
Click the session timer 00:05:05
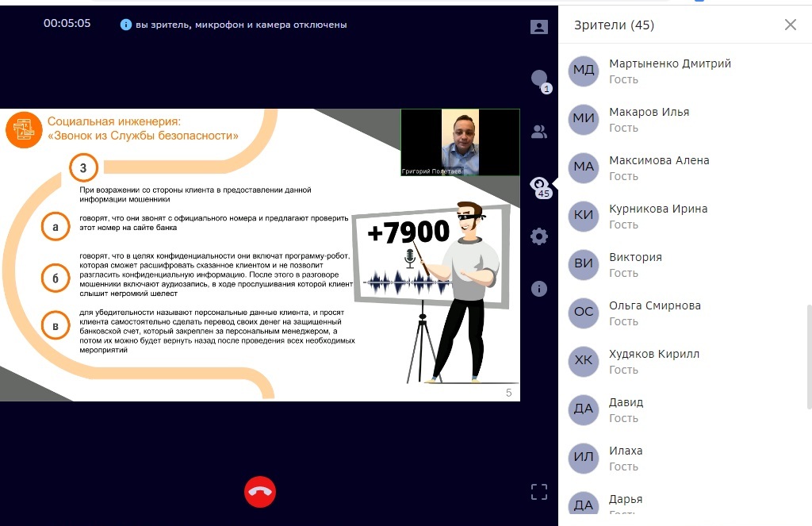coord(67,24)
